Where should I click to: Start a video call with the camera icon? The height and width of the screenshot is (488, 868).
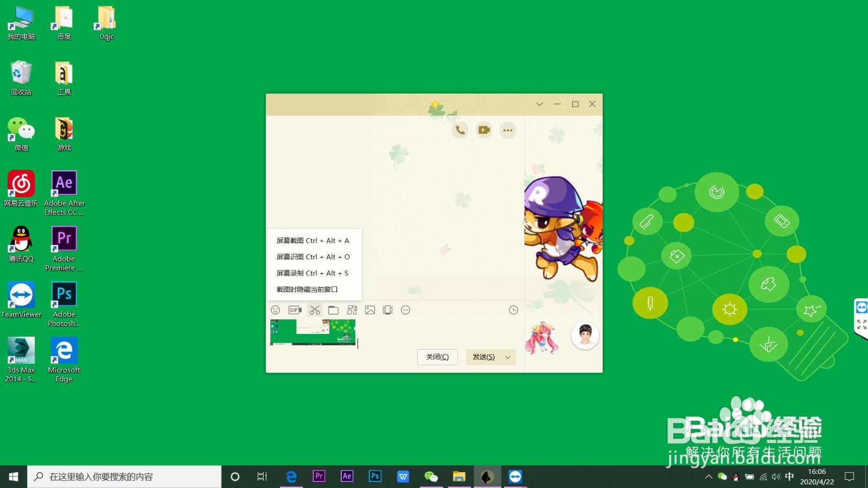click(x=483, y=130)
